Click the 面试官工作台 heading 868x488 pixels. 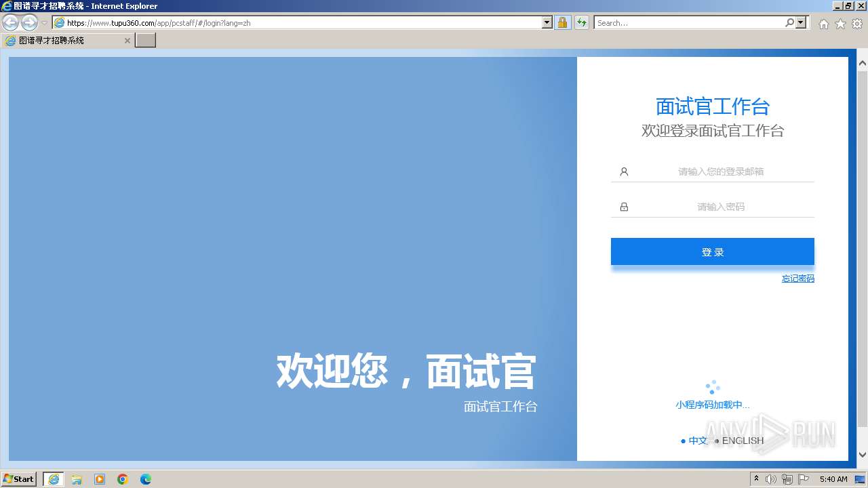point(713,106)
